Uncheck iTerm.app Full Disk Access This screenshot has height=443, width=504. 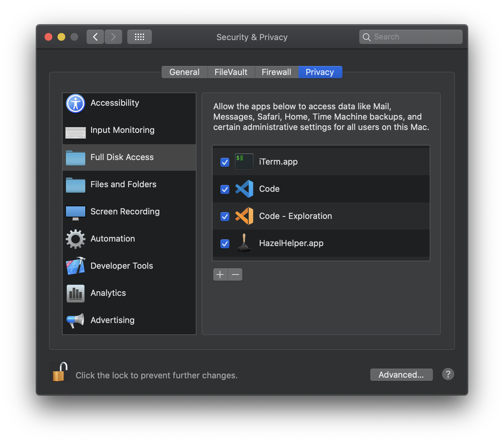pos(225,162)
